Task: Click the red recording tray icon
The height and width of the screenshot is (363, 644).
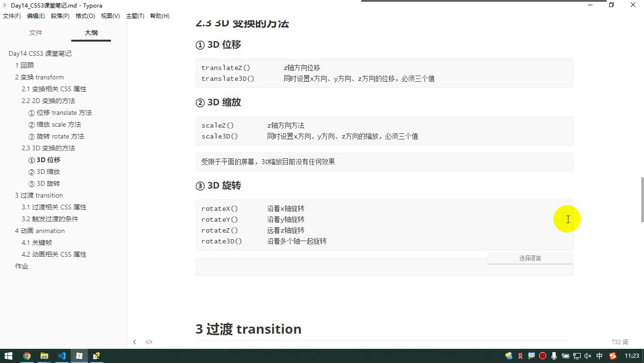Action: (543, 356)
